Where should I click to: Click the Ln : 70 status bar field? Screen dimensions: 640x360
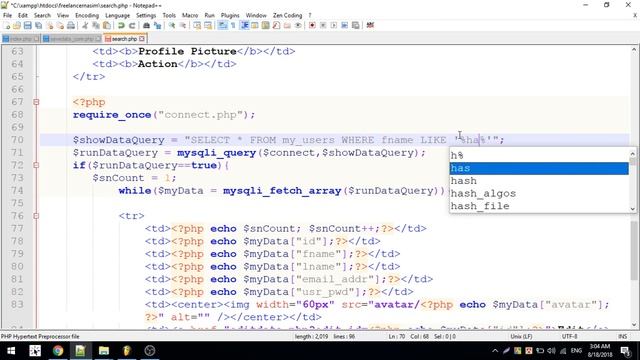pos(396,337)
